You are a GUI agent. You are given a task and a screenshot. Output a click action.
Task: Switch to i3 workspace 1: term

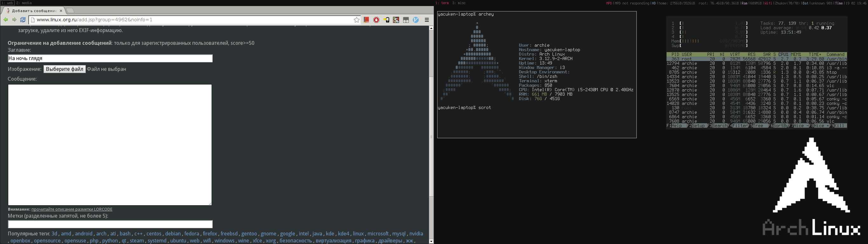442,3
